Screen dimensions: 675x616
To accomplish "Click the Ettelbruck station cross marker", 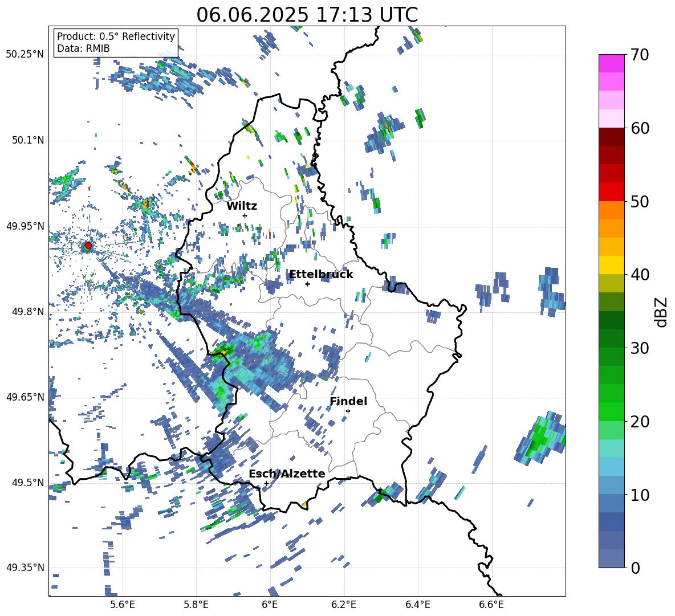I will 307,284.
